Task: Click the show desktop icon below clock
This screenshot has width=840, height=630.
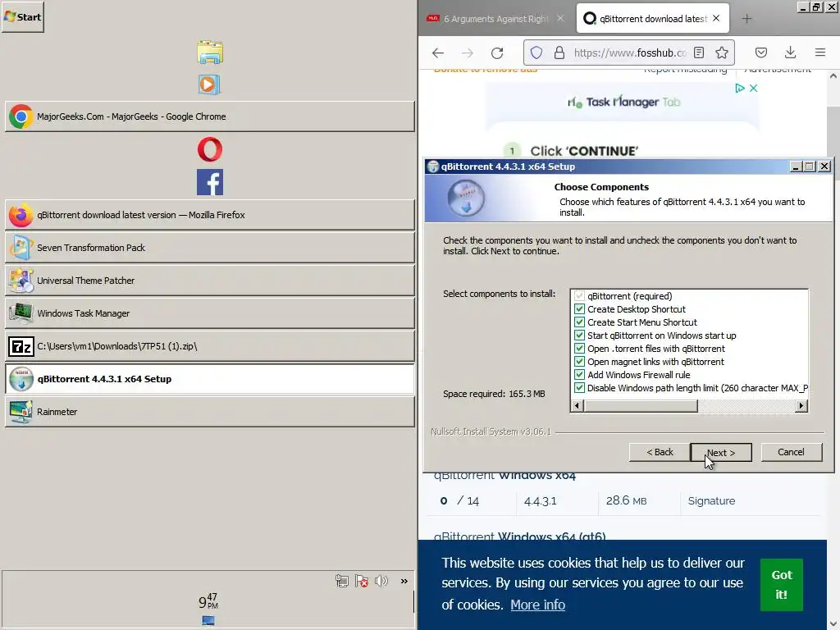Action: [x=208, y=620]
